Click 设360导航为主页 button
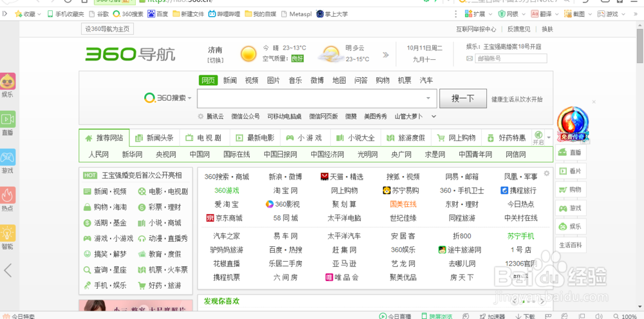Viewport: 644px width, 319px height. (107, 29)
